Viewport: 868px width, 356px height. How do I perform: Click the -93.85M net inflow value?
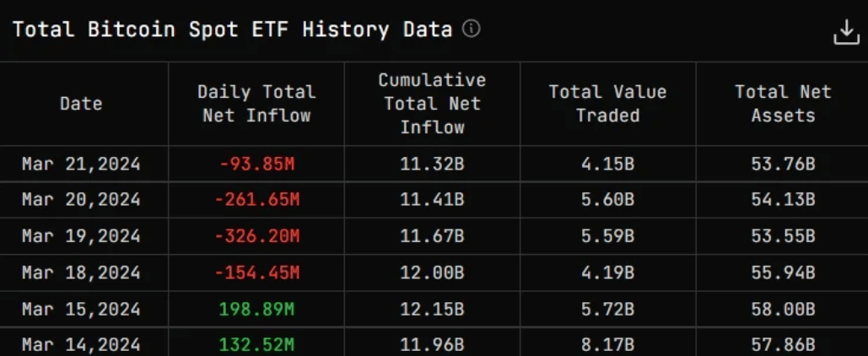coord(256,164)
